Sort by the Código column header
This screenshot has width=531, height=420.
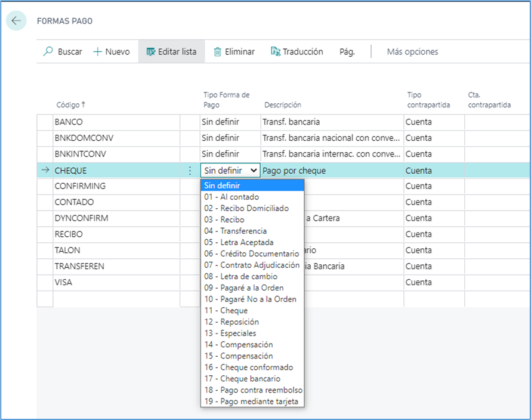tap(70, 105)
